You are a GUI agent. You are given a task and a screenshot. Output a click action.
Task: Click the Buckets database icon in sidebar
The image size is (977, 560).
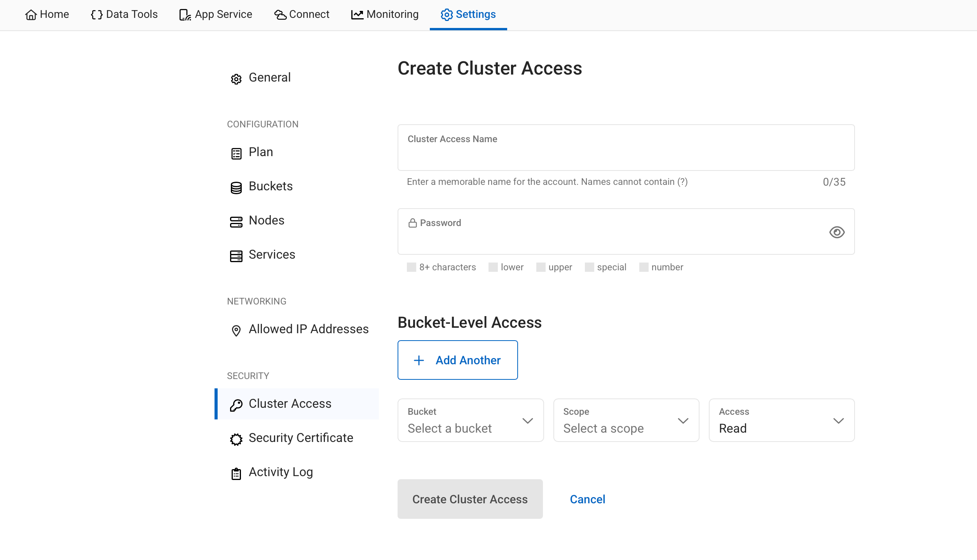pos(236,188)
